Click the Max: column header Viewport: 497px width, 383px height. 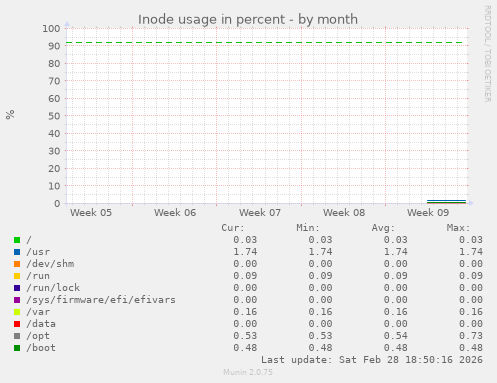(x=458, y=228)
